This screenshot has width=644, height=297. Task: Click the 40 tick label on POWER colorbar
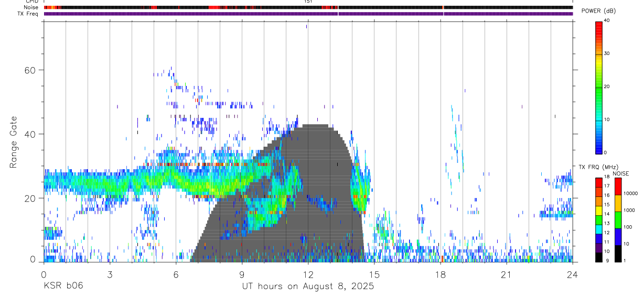tap(606, 20)
